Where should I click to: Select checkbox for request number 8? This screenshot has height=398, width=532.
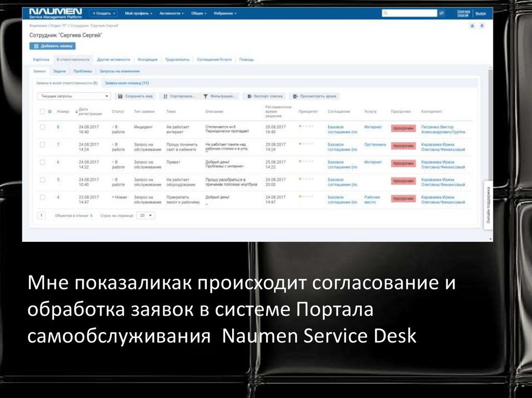pos(42,127)
